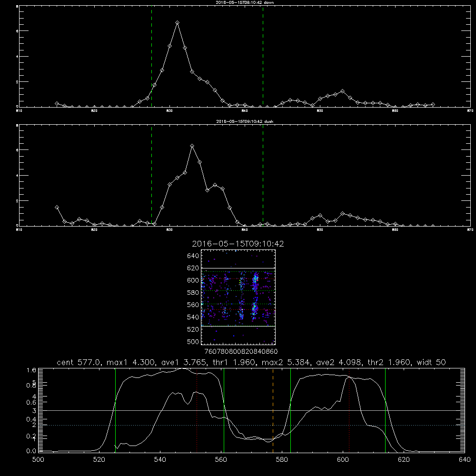Viewport: 476px width, 476px height.
Task: Click the 560 label on bottom plot x-axis
Action: 221,460
